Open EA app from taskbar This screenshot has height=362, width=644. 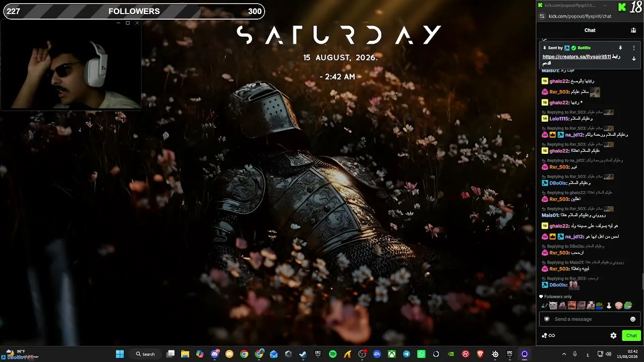tap(377, 354)
